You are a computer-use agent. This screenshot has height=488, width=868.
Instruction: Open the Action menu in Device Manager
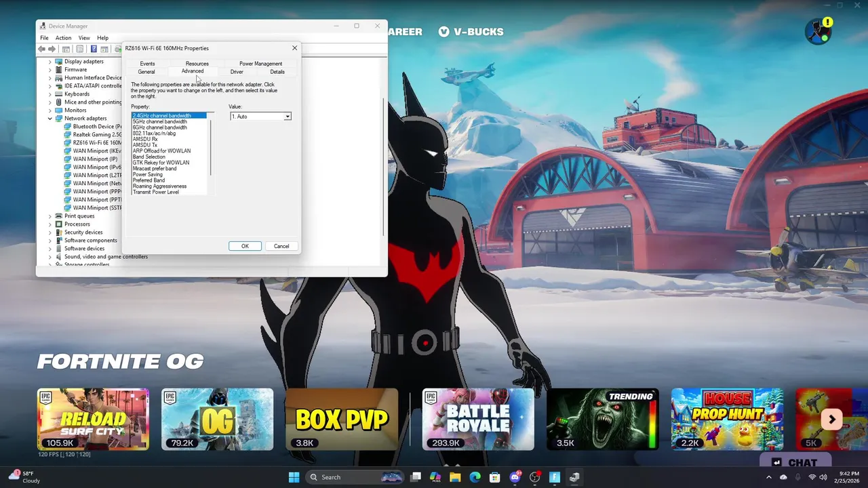click(x=63, y=38)
